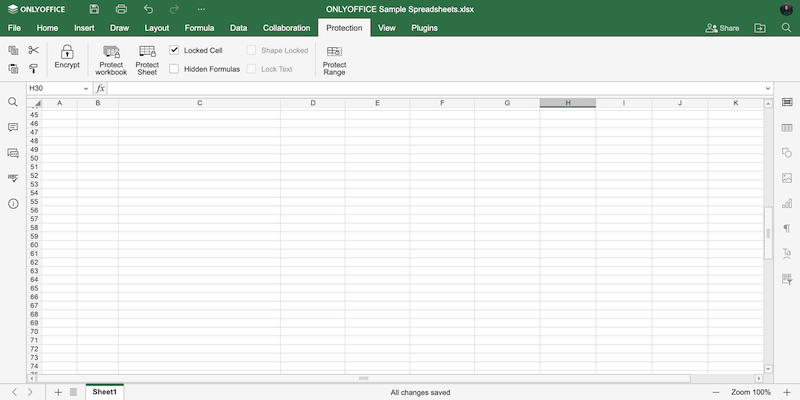The image size is (800, 400).
Task: Click the Encrypt lock icon
Action: (x=67, y=52)
